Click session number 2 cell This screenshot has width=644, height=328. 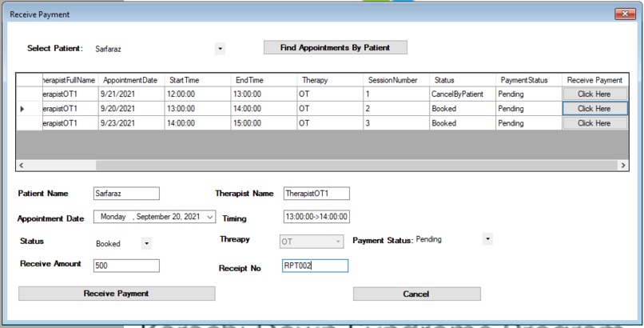point(396,109)
